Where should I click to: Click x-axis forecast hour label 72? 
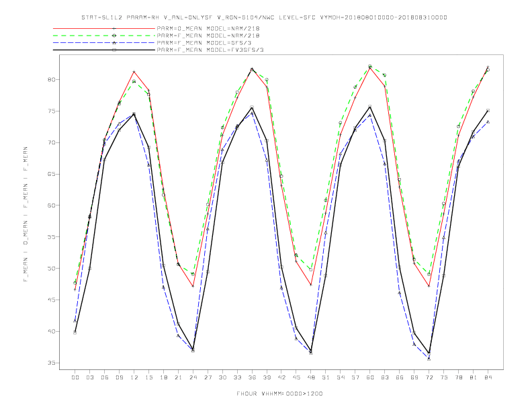point(429,377)
